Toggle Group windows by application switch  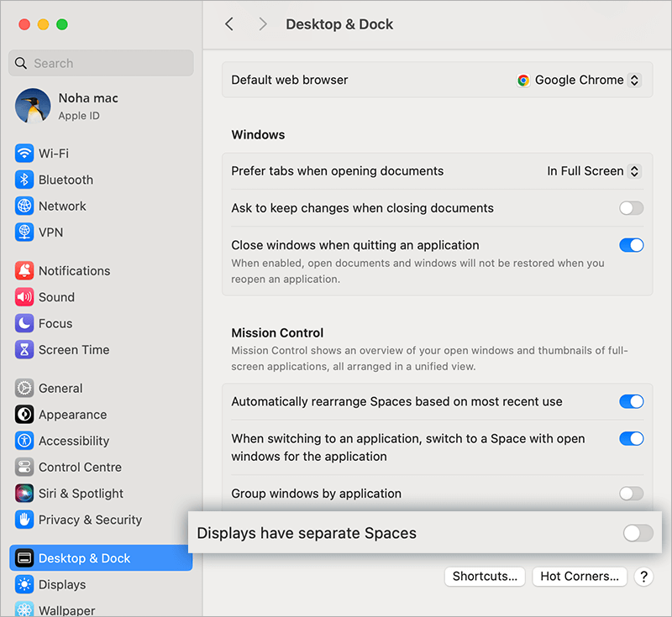coord(631,494)
